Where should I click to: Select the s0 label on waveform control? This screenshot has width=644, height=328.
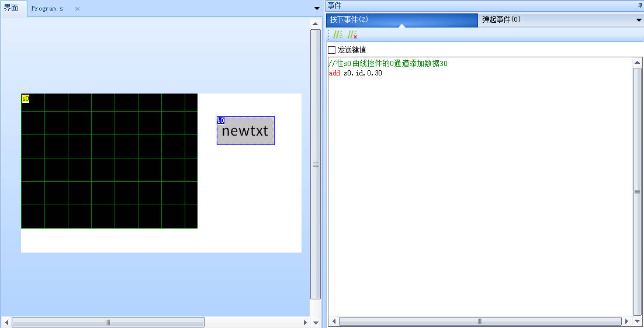[x=25, y=98]
